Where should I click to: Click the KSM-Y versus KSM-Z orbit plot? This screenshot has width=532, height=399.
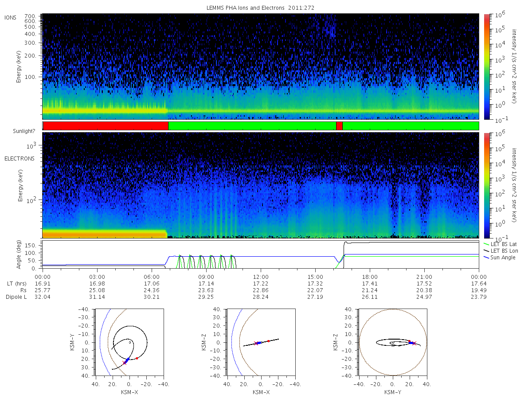393,342
